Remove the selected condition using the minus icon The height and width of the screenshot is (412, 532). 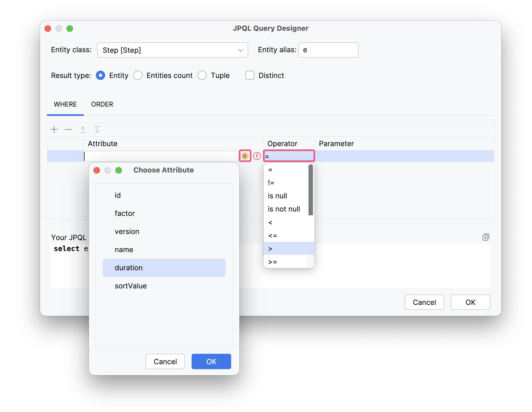pyautogui.click(x=68, y=129)
